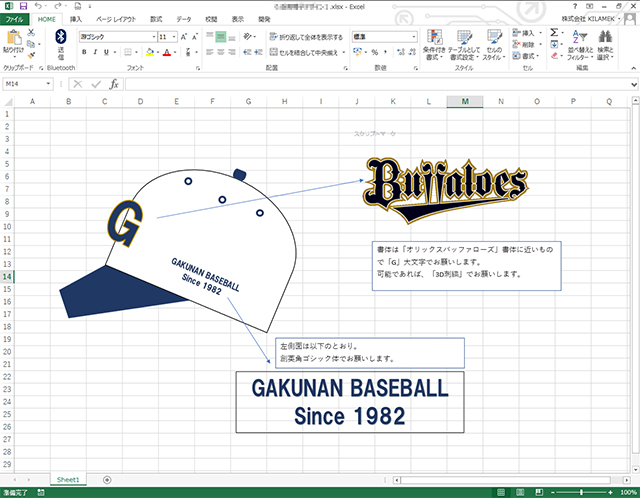The image size is (640, 498).
Task: Collapse the ribbon with the up chevron
Action: (x=634, y=68)
